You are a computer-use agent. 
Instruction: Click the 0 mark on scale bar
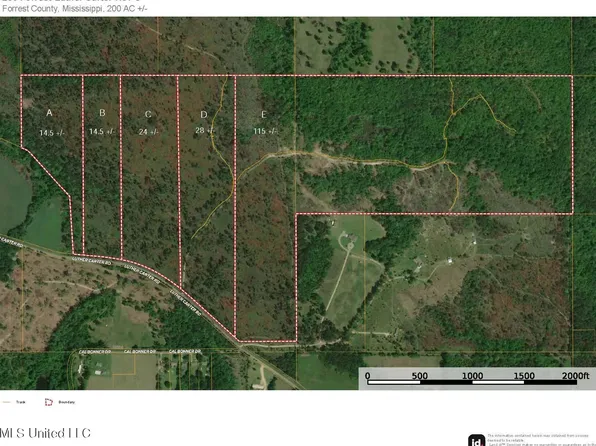click(368, 376)
